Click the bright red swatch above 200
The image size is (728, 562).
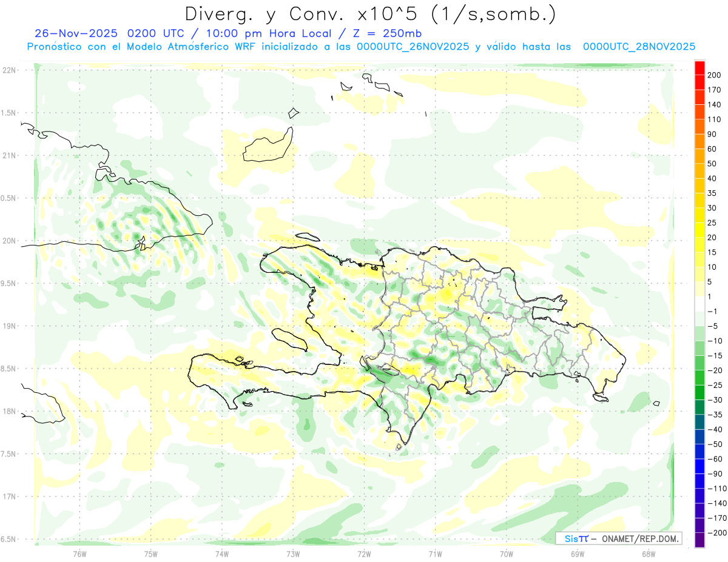699,67
